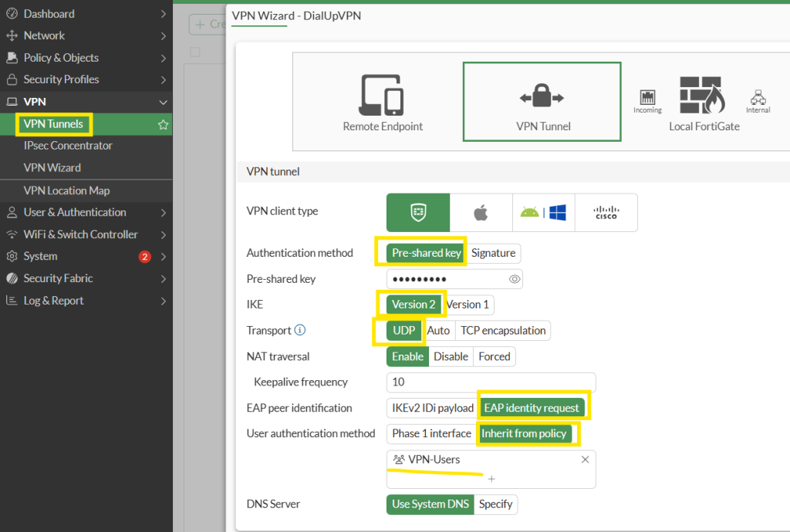Select TCP encapsulation transport
Image resolution: width=790 pixels, height=532 pixels.
point(503,331)
